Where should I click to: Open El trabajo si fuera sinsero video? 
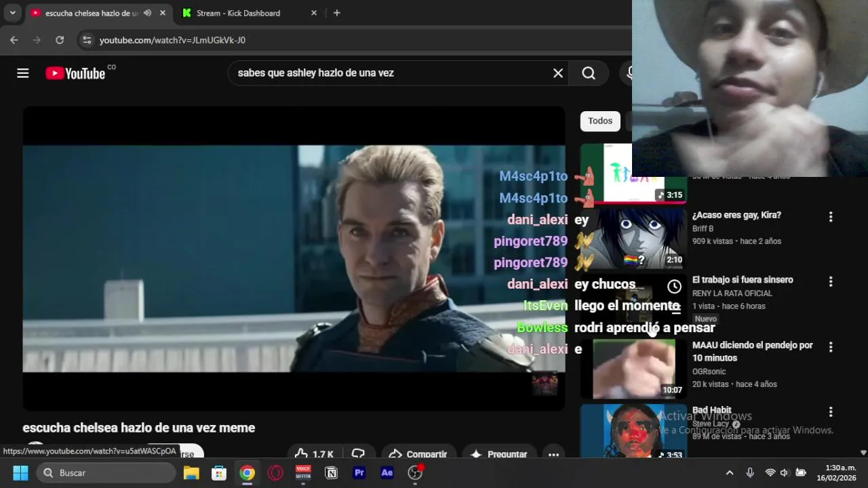[x=743, y=280]
